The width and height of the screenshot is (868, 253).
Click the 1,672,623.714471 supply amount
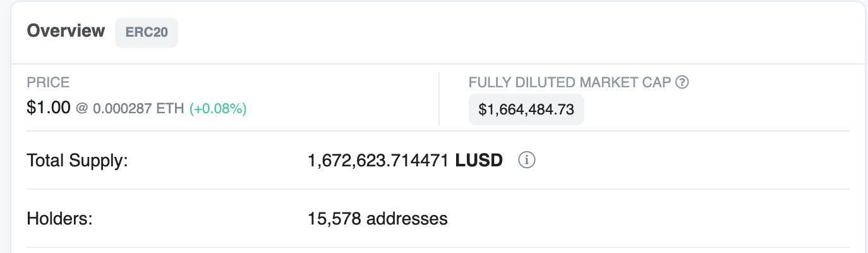379,161
